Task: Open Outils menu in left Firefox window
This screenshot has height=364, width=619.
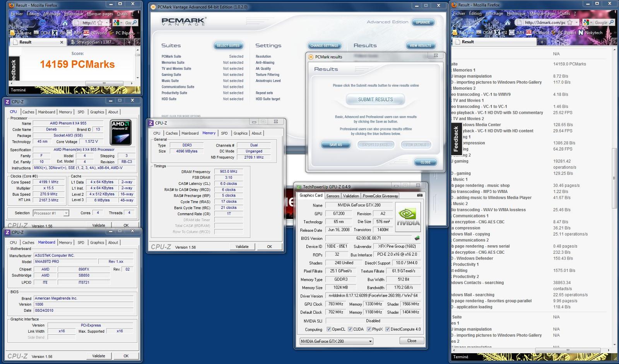Action: [122, 14]
